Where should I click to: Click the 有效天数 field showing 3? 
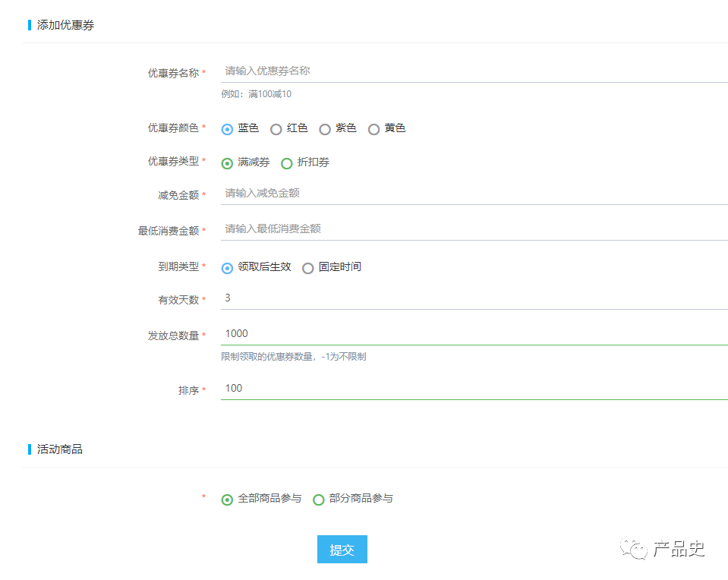tap(474, 298)
